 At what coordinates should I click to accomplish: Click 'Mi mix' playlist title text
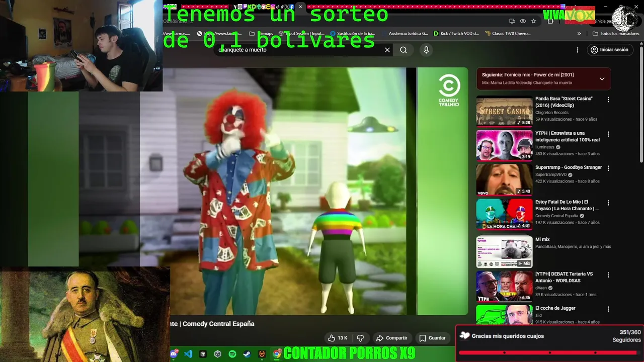tap(542, 239)
